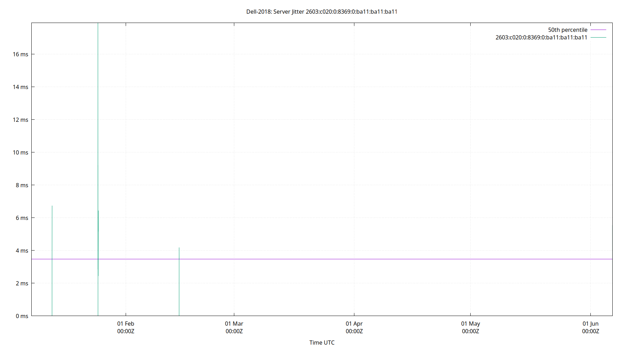Select the 01 Feb axis label

click(x=126, y=324)
